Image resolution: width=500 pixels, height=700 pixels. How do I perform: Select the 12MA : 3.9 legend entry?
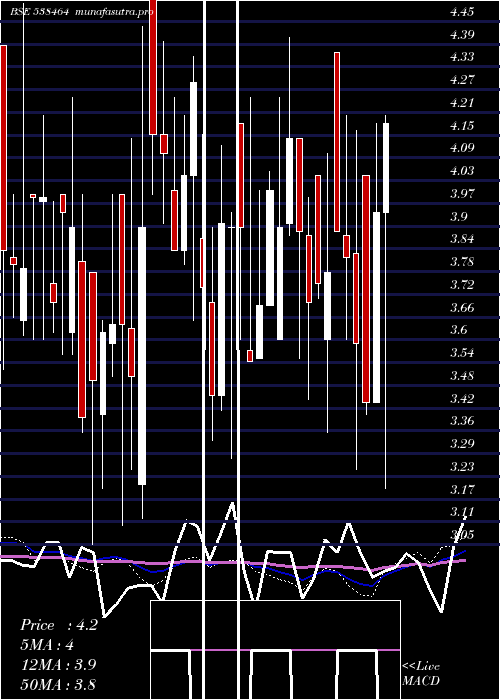click(x=58, y=665)
